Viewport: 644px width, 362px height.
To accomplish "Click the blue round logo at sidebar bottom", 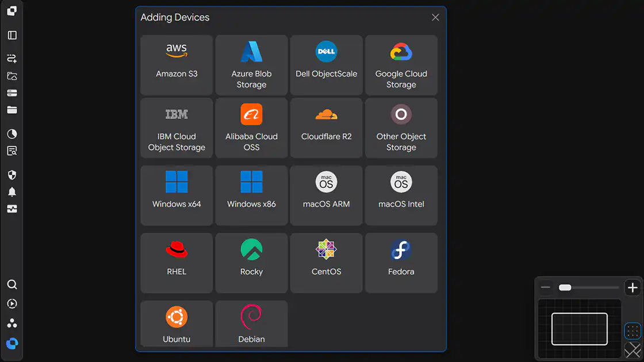I will 12,343.
